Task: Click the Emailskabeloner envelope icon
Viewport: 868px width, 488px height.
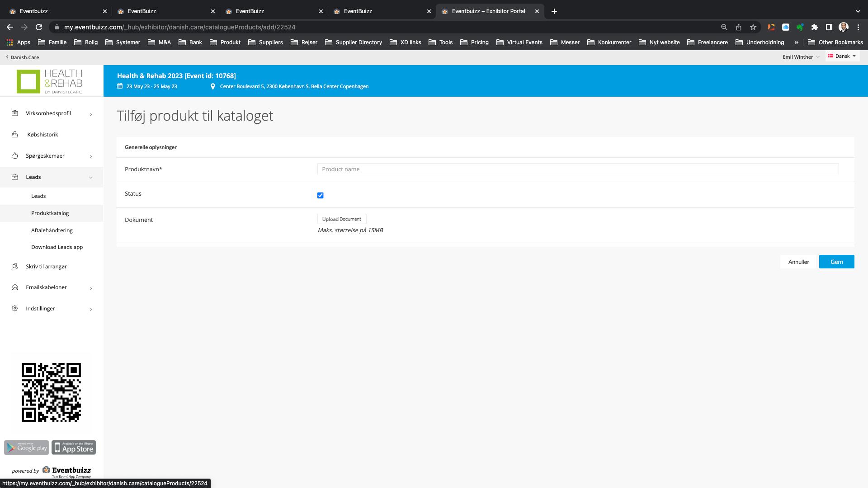Action: tap(15, 287)
